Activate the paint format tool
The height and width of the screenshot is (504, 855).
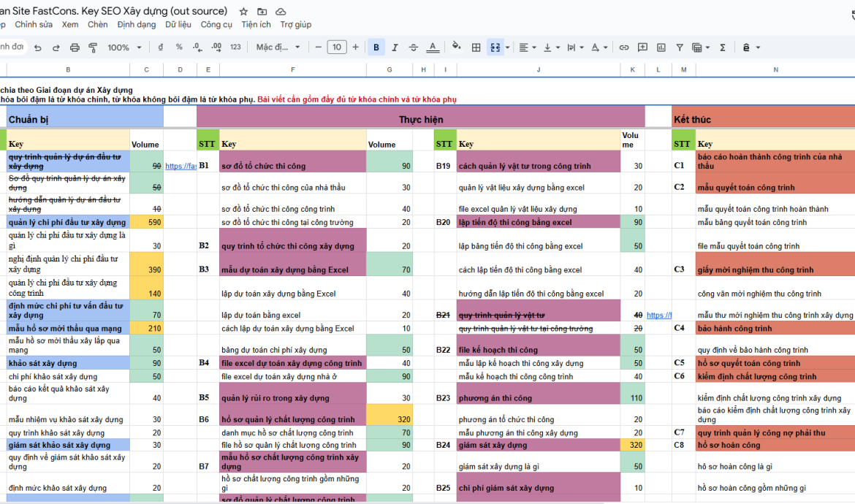pyautogui.click(x=93, y=47)
